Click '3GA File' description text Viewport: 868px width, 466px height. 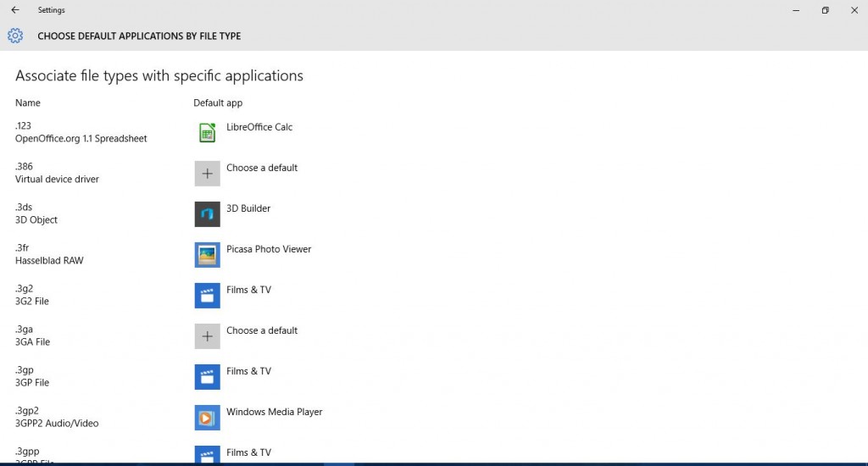click(33, 342)
